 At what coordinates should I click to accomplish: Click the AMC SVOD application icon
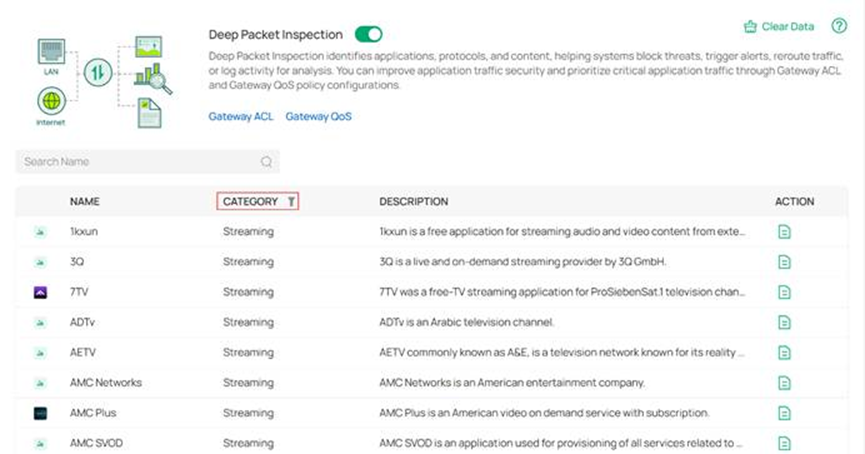(x=40, y=443)
